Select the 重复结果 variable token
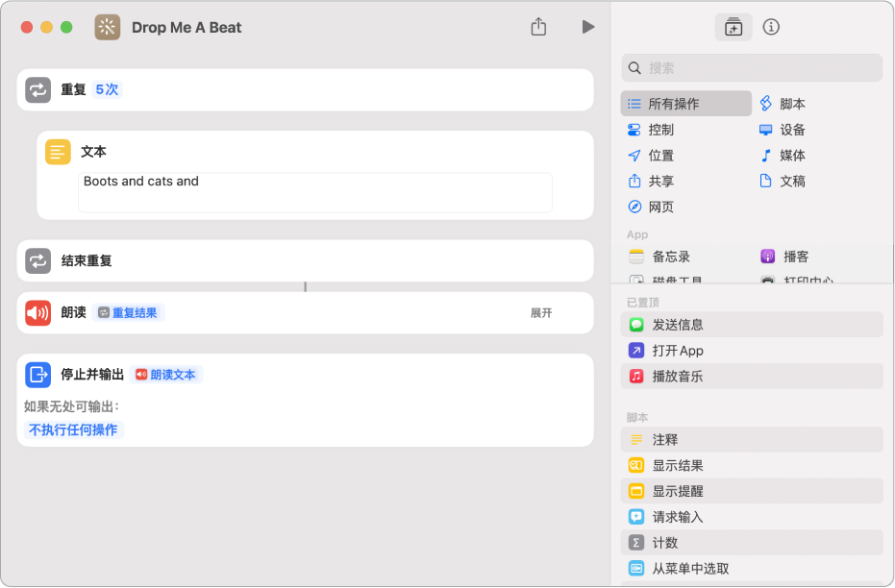This screenshot has width=895, height=588. (x=128, y=312)
